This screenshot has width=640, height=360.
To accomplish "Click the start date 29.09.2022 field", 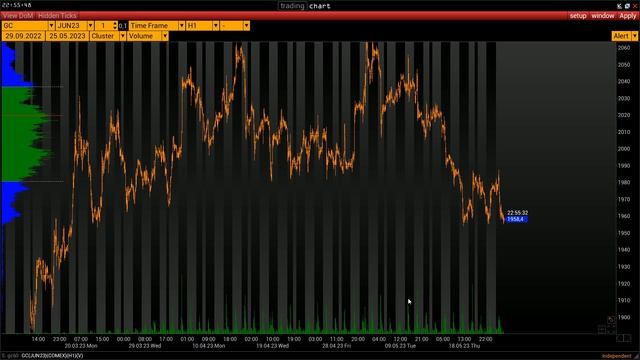I will pyautogui.click(x=23, y=36).
